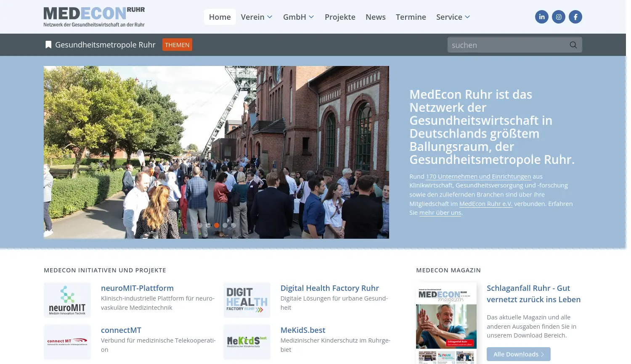Switch to the Projekte menu item
631x364 pixels.
(340, 17)
